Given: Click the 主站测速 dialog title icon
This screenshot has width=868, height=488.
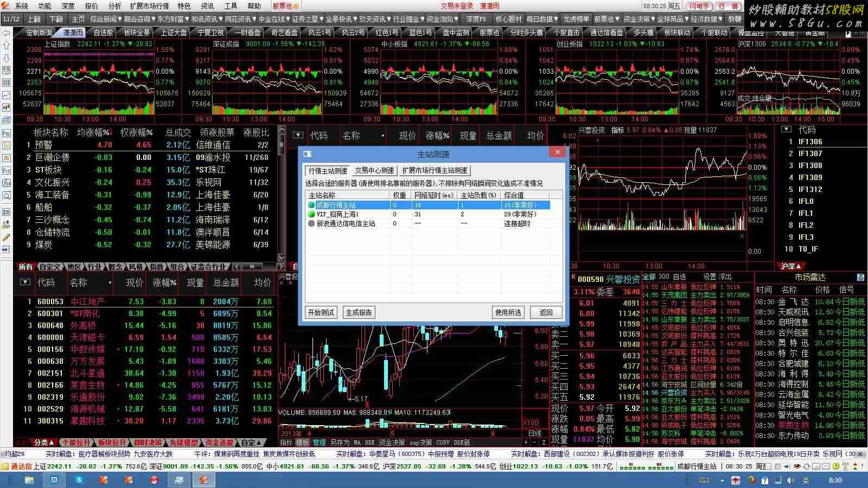Looking at the screenshot, I should point(307,154).
